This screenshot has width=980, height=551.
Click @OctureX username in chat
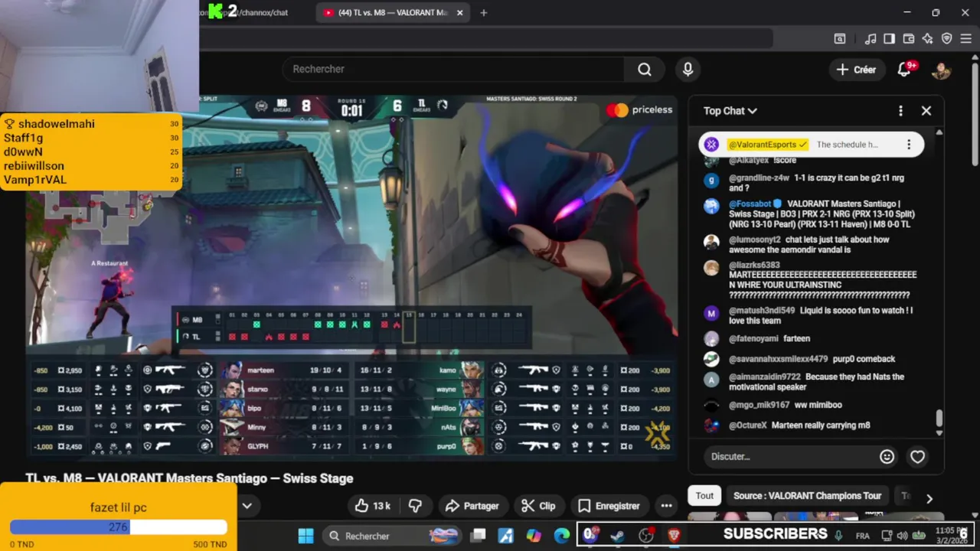(747, 425)
